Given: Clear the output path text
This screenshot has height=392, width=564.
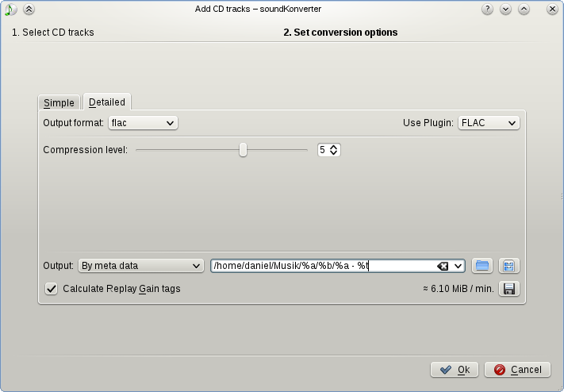Looking at the screenshot, I should tap(443, 266).
